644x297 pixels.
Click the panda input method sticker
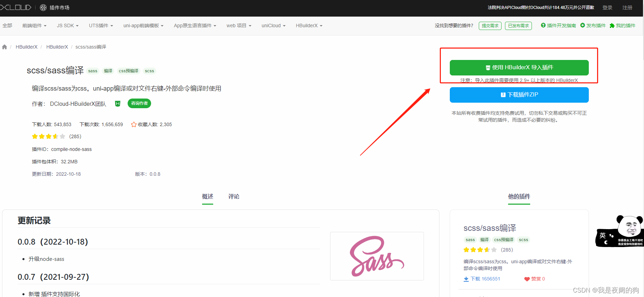(620, 231)
